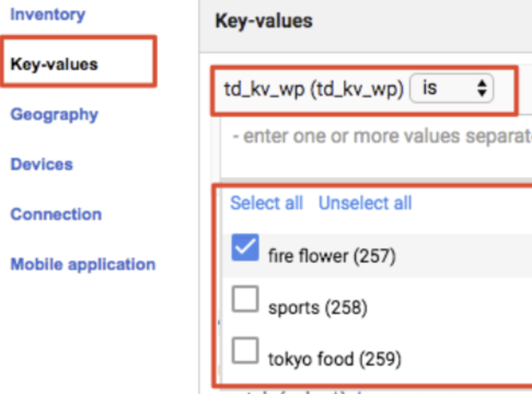This screenshot has width=532, height=394.
Task: Check the sports (258) checkbox
Action: [x=245, y=300]
